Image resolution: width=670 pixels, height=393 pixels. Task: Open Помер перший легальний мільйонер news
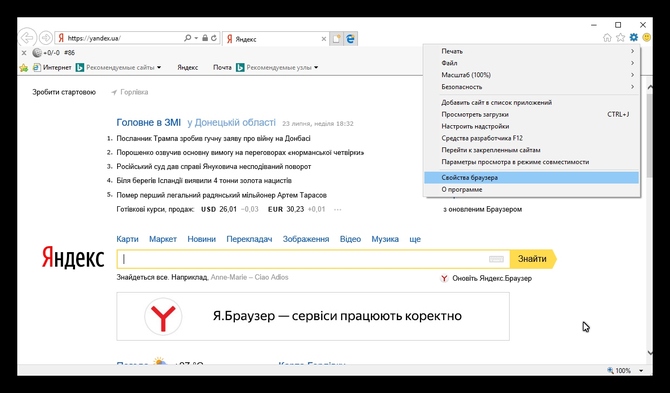[x=221, y=195]
